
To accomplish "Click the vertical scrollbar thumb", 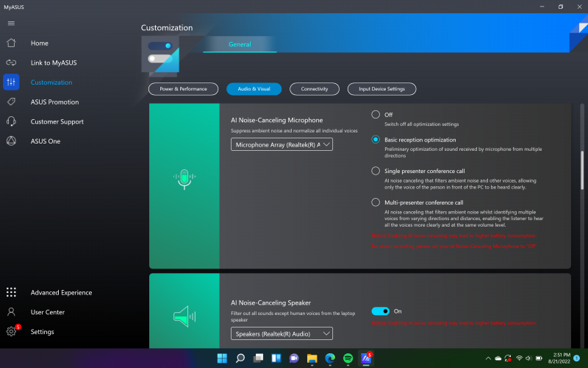I will click(x=582, y=170).
